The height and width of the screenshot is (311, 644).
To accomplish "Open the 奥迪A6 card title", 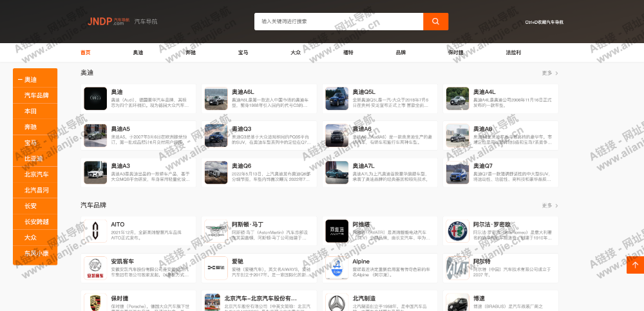I will click(x=362, y=129).
